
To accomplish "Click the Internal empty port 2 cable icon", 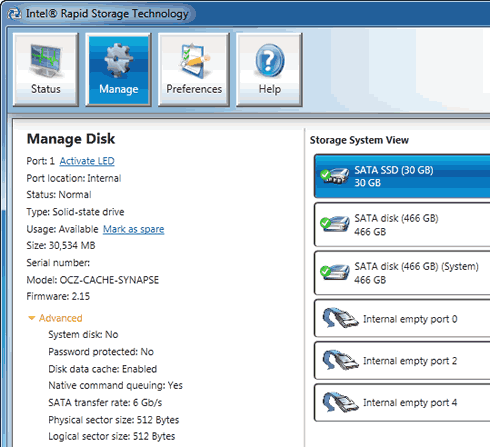I will pos(340,360).
